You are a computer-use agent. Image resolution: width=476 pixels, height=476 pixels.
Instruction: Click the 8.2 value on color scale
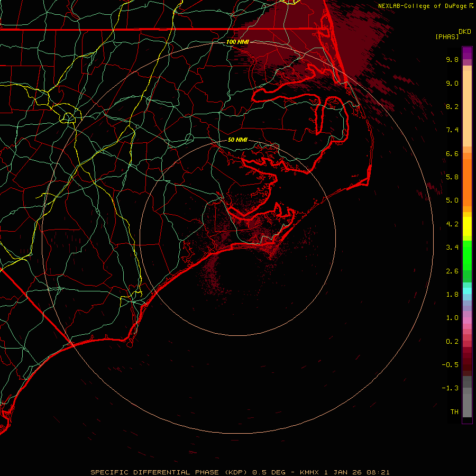(x=452, y=106)
